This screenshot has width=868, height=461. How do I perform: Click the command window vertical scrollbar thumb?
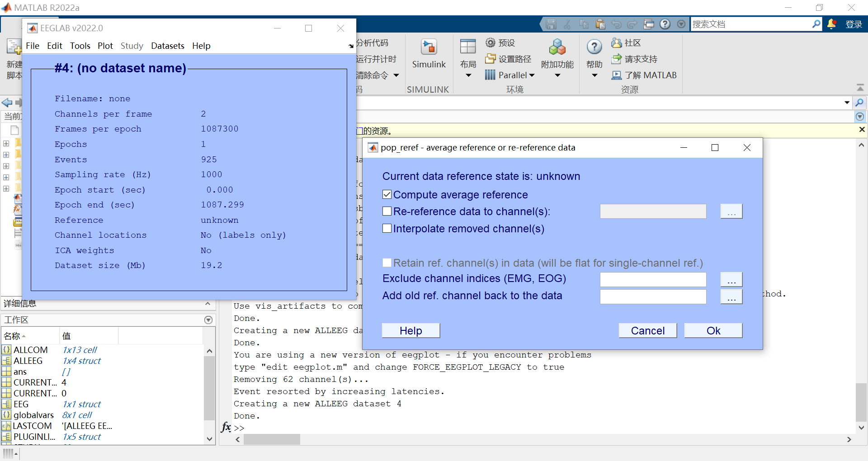click(861, 402)
